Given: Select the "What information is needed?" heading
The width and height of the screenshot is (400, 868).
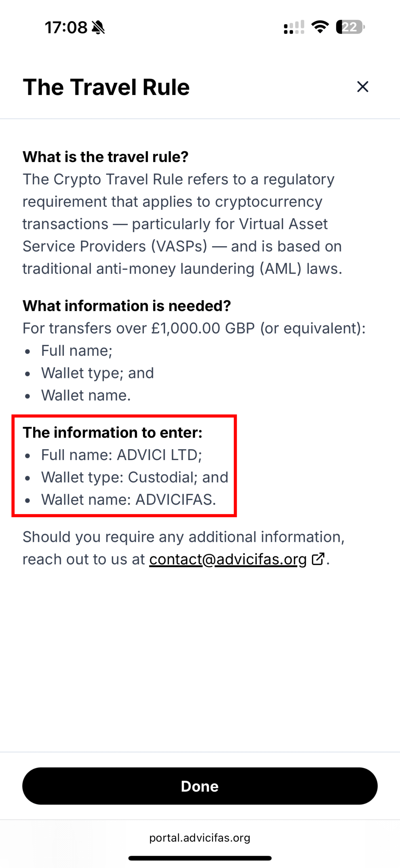Looking at the screenshot, I should 127,306.
